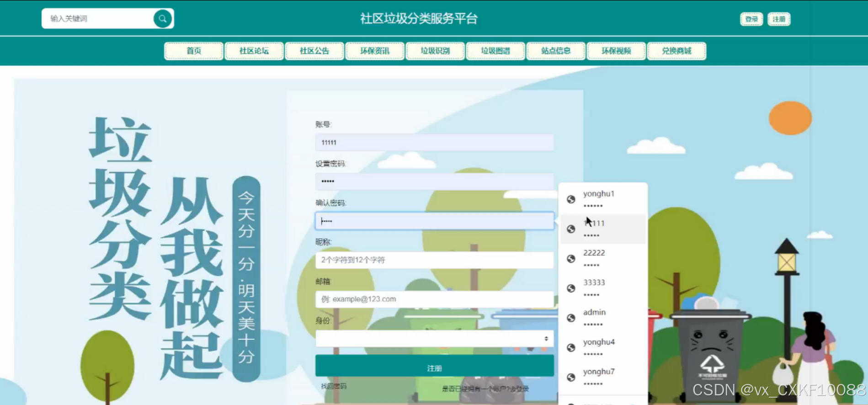Click the 社区垃圾分类服务平台 site title
868x405 pixels.
pyautogui.click(x=419, y=19)
